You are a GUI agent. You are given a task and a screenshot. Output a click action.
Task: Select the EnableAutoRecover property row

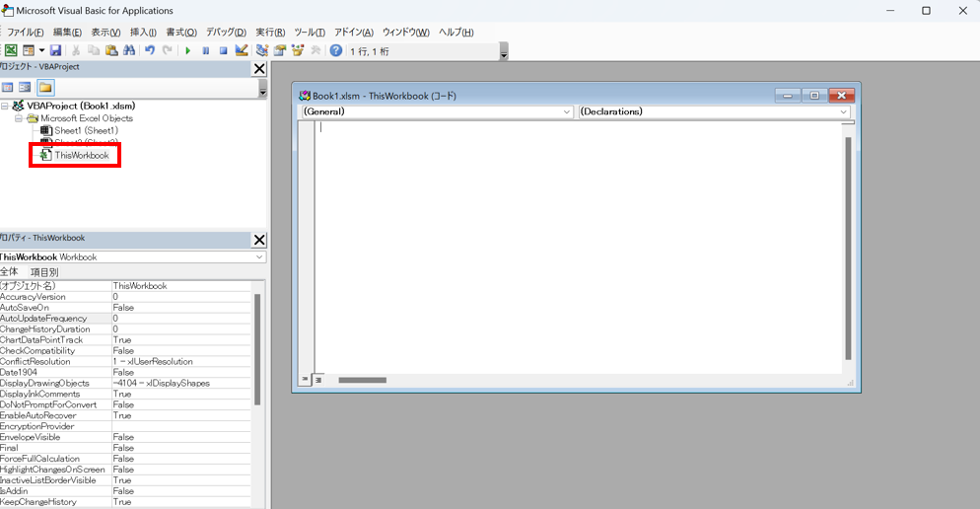(x=125, y=415)
